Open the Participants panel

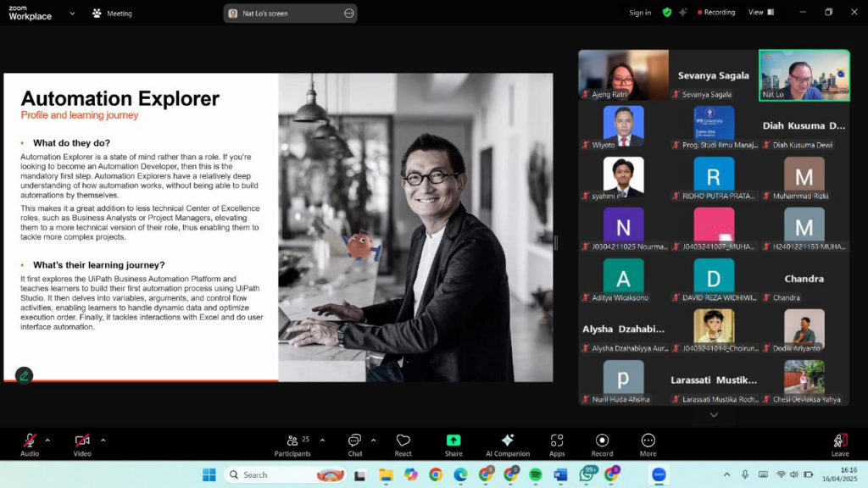pos(292,445)
